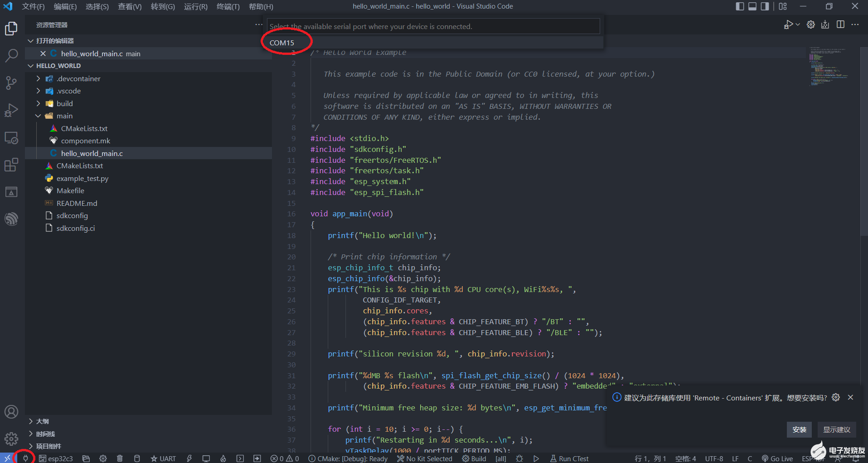Open ESP-IDF terminal icon in status bar
The height and width of the screenshot is (463, 868).
[x=240, y=458]
